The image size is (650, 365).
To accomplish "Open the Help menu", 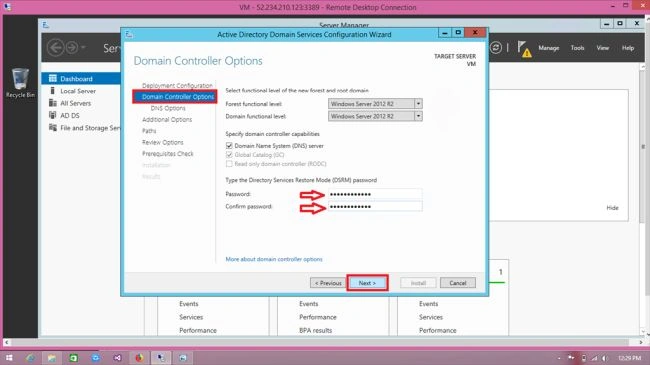I will coord(628,48).
